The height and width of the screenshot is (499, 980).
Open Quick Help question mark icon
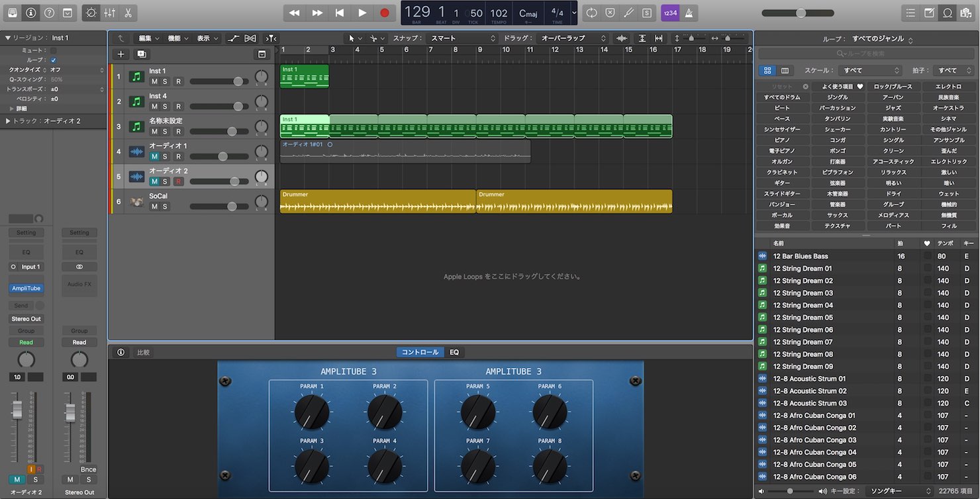[x=49, y=13]
